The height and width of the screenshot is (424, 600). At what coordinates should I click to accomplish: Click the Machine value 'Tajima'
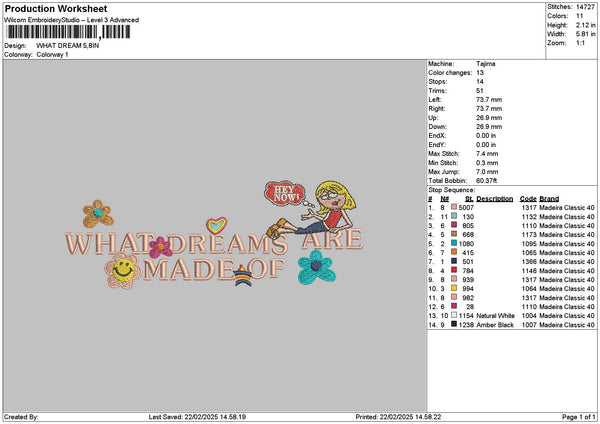coord(486,64)
